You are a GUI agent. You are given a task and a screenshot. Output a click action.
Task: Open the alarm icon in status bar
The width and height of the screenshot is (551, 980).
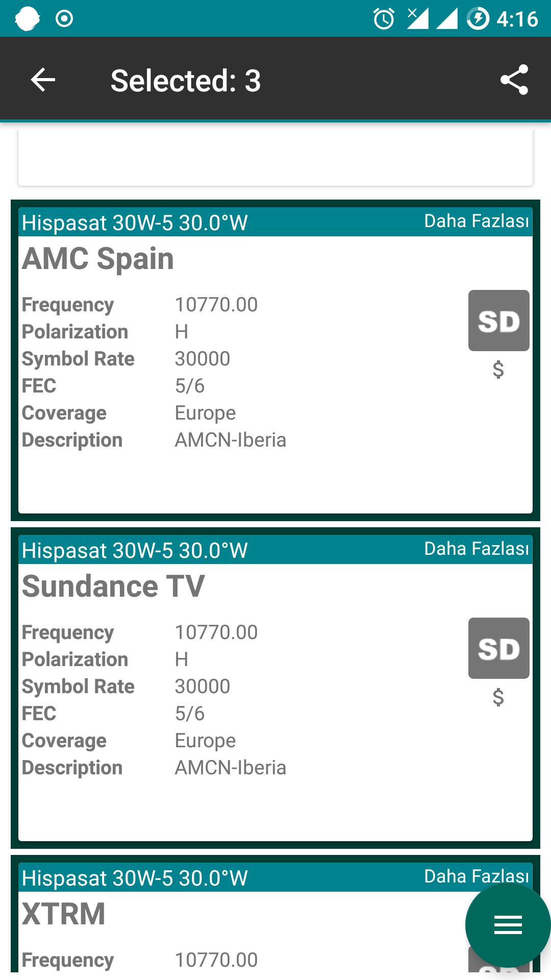pyautogui.click(x=384, y=19)
